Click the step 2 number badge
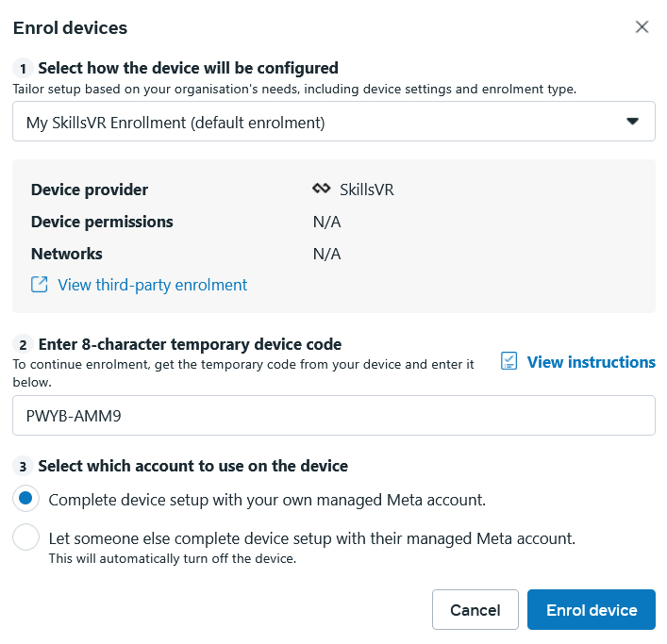 (23, 344)
